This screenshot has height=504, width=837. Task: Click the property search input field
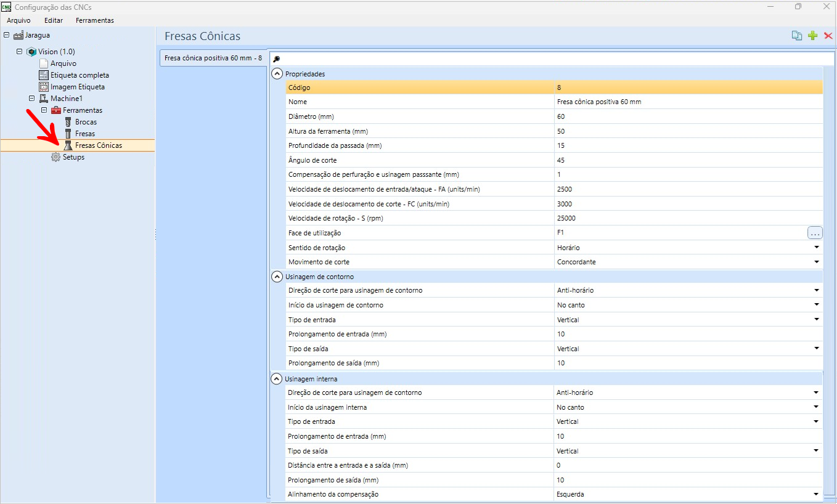click(552, 59)
